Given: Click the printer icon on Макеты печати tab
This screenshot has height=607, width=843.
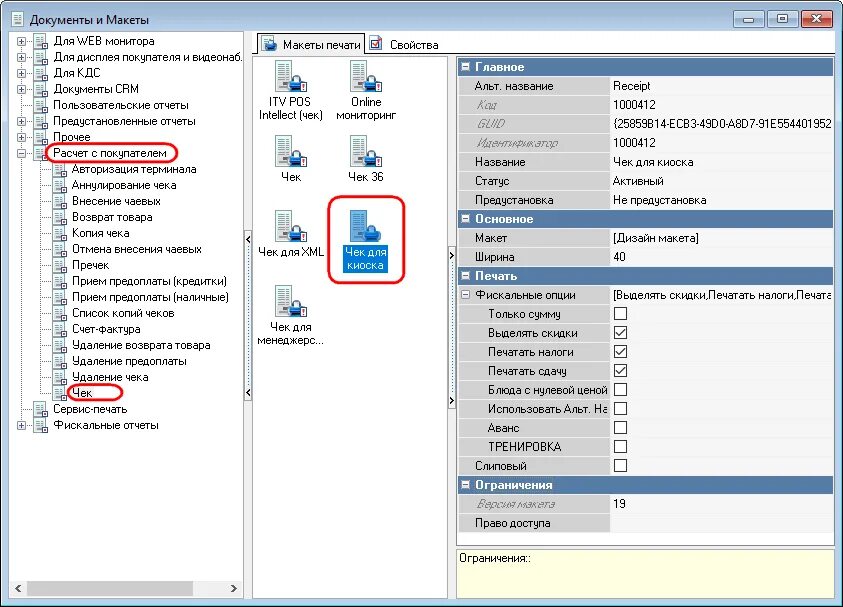Looking at the screenshot, I should pos(268,43).
